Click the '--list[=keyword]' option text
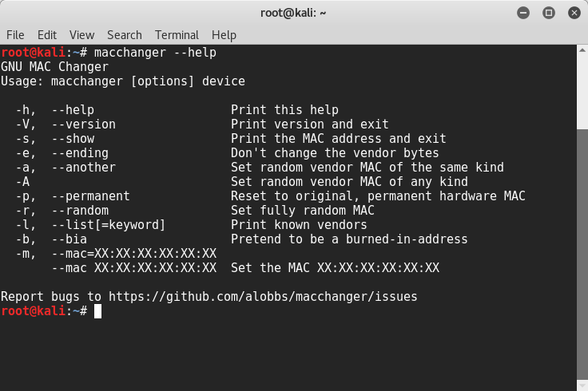The height and width of the screenshot is (391, 588). tap(109, 225)
